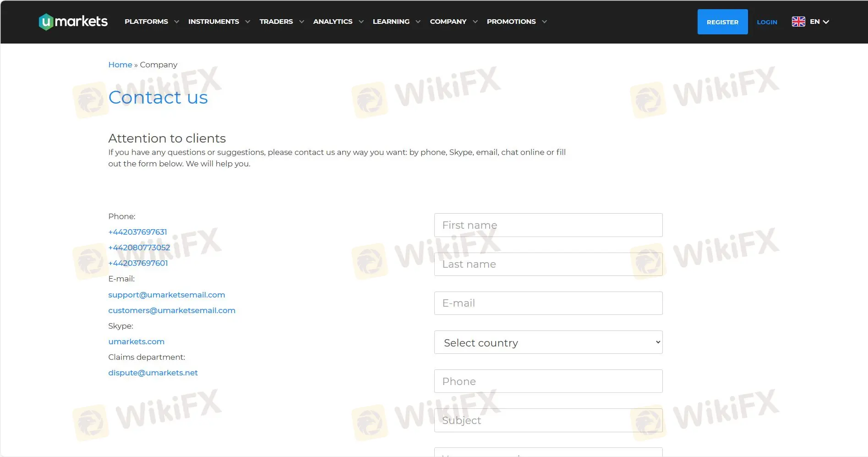Viewport: 868px width, 457px height.
Task: Open the Select country dropdown
Action: click(548, 342)
